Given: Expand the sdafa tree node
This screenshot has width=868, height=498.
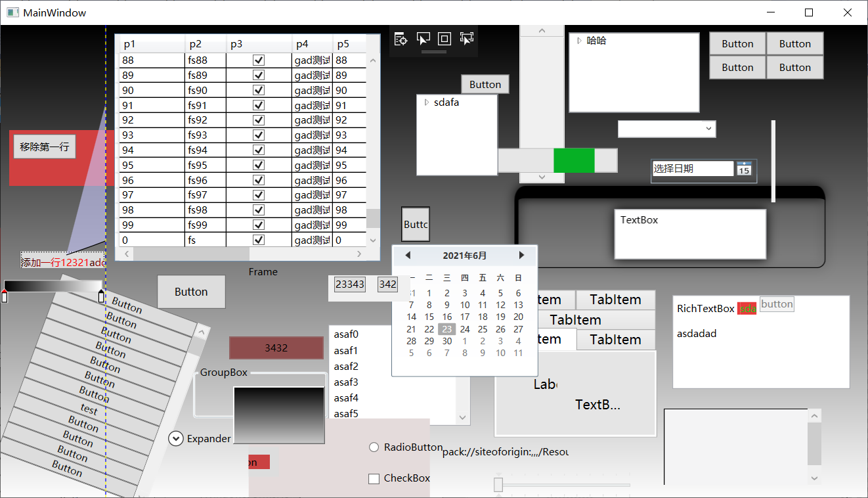Looking at the screenshot, I should coord(426,102).
